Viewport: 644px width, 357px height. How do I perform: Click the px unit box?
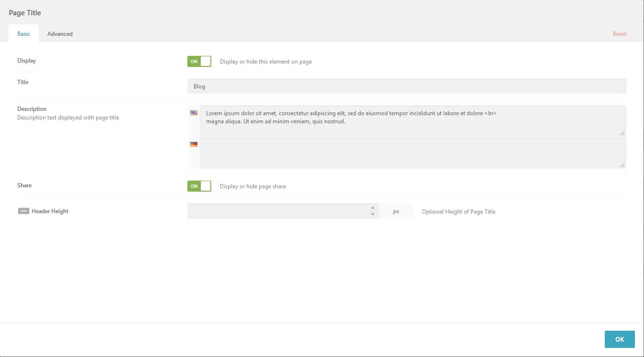[x=396, y=211]
